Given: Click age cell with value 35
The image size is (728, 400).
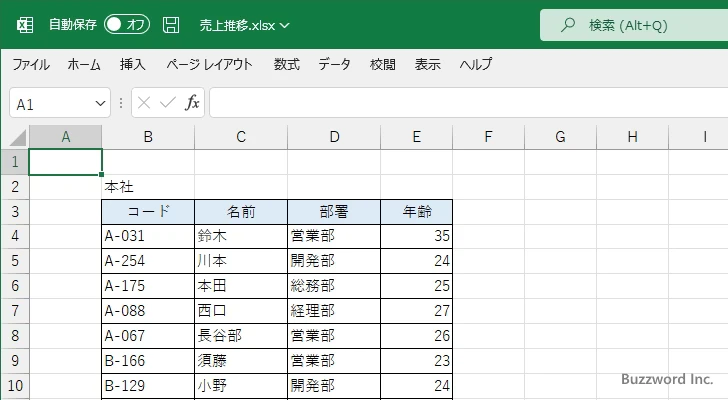Looking at the screenshot, I should point(416,236).
